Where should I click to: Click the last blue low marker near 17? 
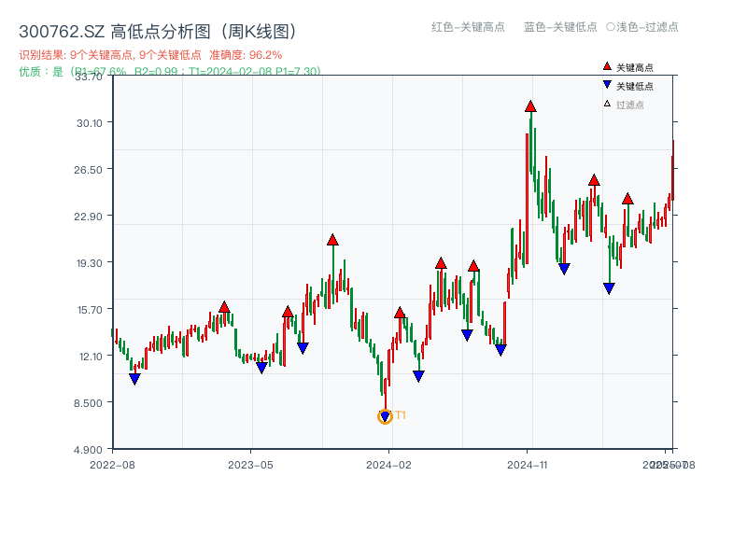tap(609, 288)
